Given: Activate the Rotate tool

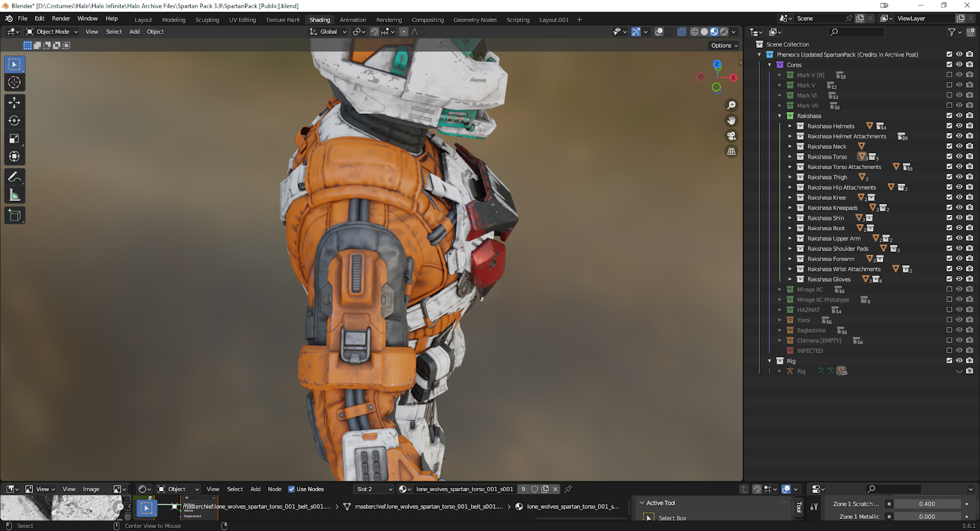Looking at the screenshot, I should point(14,121).
